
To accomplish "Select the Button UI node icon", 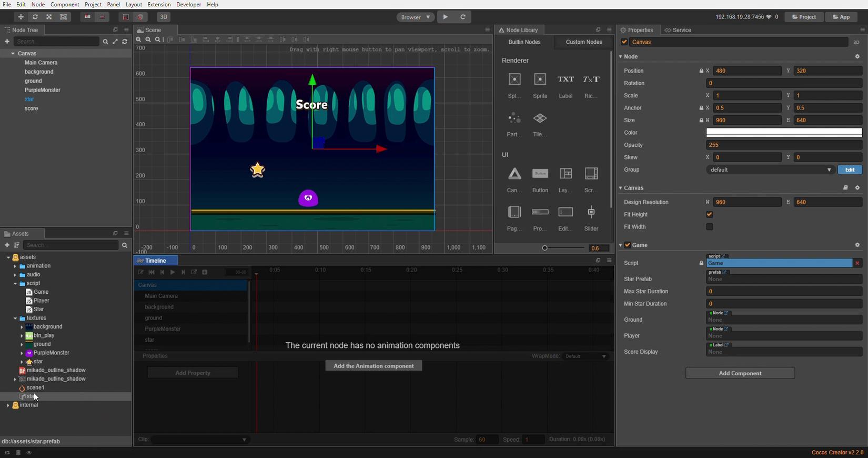I will tap(540, 174).
